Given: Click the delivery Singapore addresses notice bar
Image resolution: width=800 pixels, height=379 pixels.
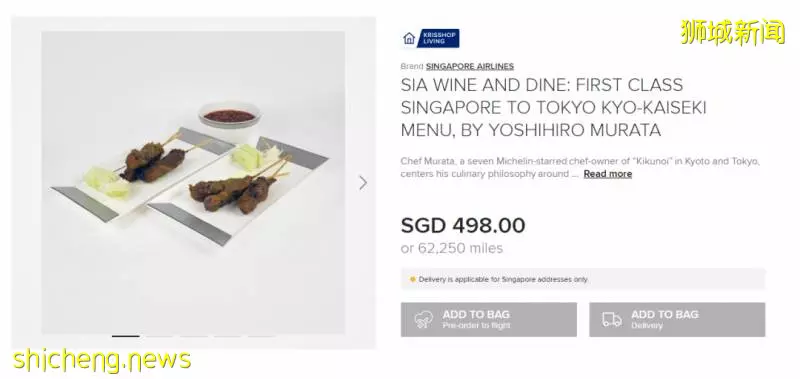Looking at the screenshot, I should tap(583, 279).
